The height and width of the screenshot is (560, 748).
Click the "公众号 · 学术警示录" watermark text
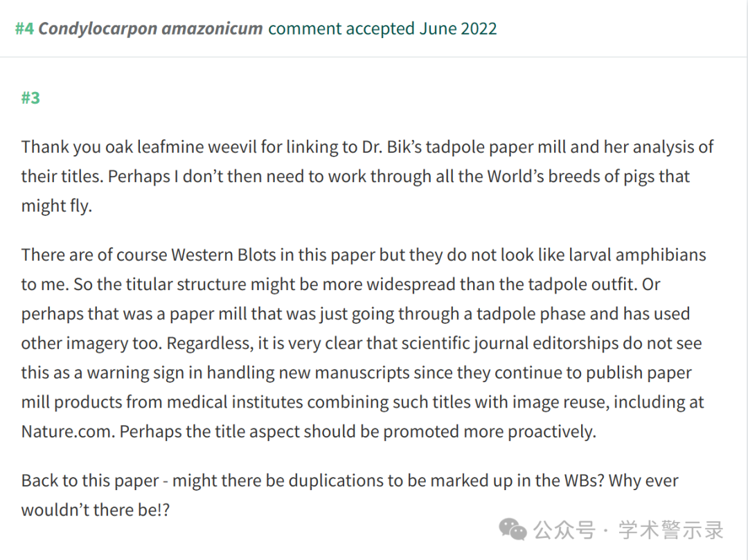[629, 530]
